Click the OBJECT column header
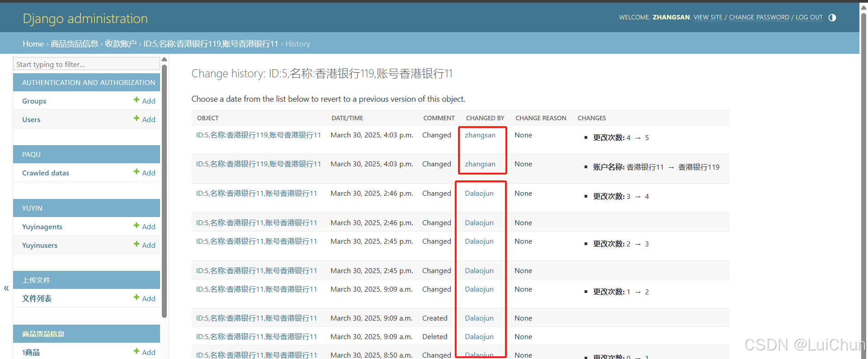This screenshot has height=359, width=868. click(208, 118)
